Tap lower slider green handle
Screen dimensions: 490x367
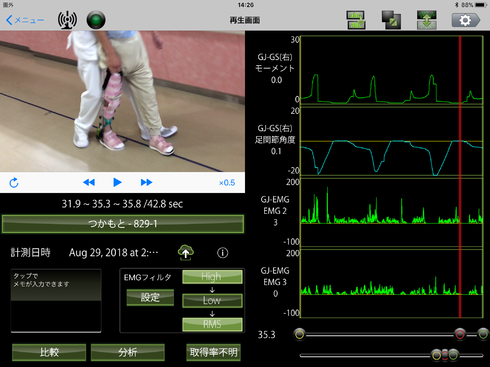tap(453, 355)
